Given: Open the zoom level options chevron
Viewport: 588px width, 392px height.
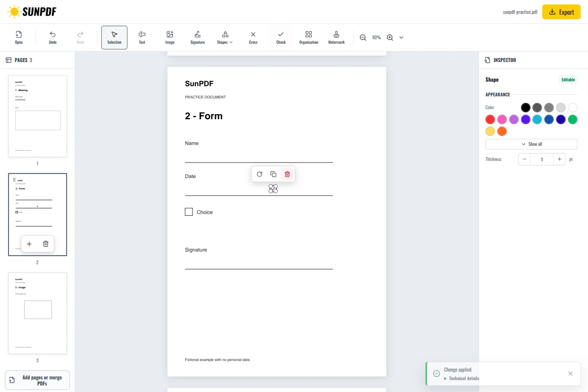Looking at the screenshot, I should tap(401, 38).
